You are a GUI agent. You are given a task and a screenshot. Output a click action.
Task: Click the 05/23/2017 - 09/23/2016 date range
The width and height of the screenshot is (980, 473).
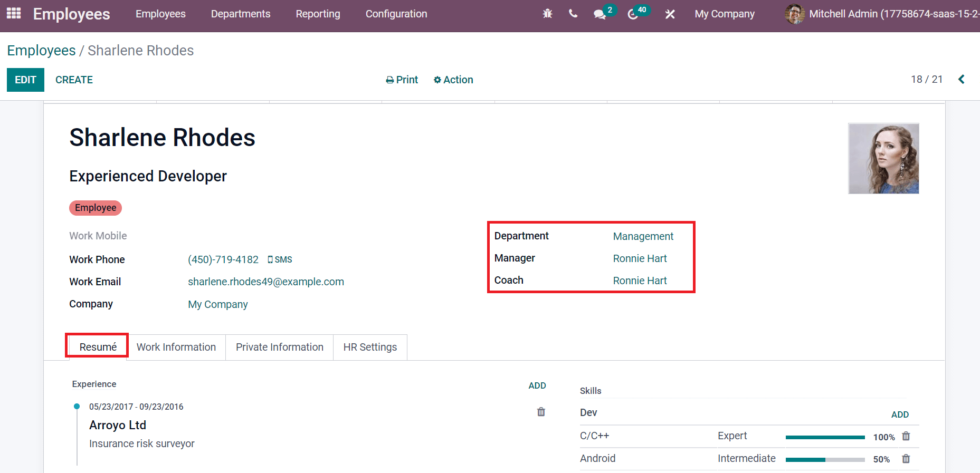click(x=136, y=407)
